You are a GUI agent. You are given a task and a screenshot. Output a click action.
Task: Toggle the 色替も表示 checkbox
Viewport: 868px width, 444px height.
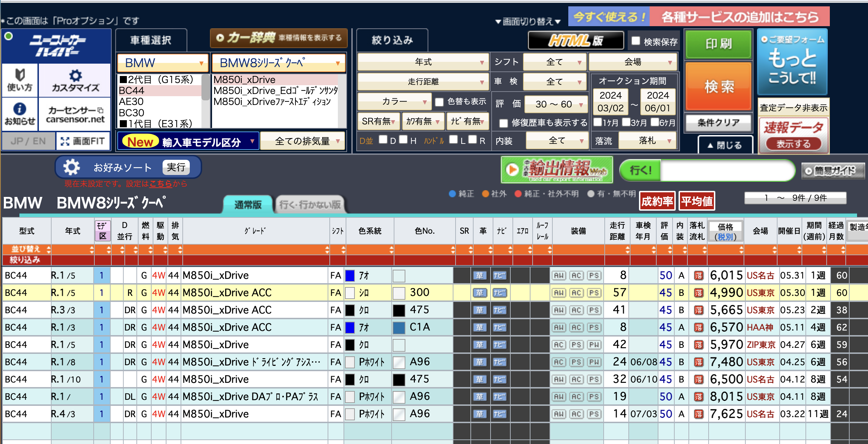click(x=439, y=102)
